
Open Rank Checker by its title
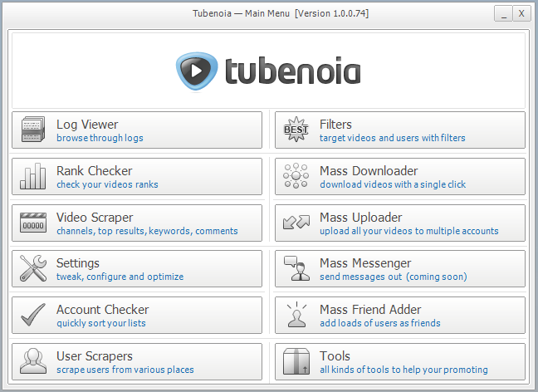tap(95, 170)
